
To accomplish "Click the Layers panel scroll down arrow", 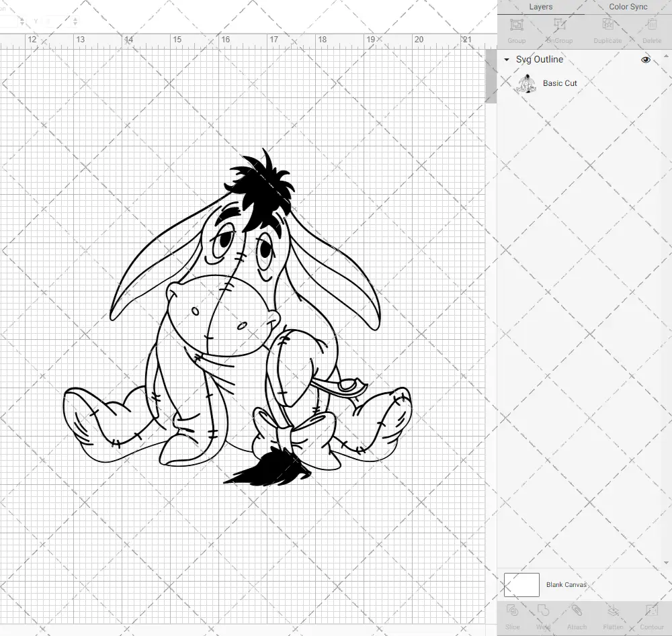I will [665, 563].
